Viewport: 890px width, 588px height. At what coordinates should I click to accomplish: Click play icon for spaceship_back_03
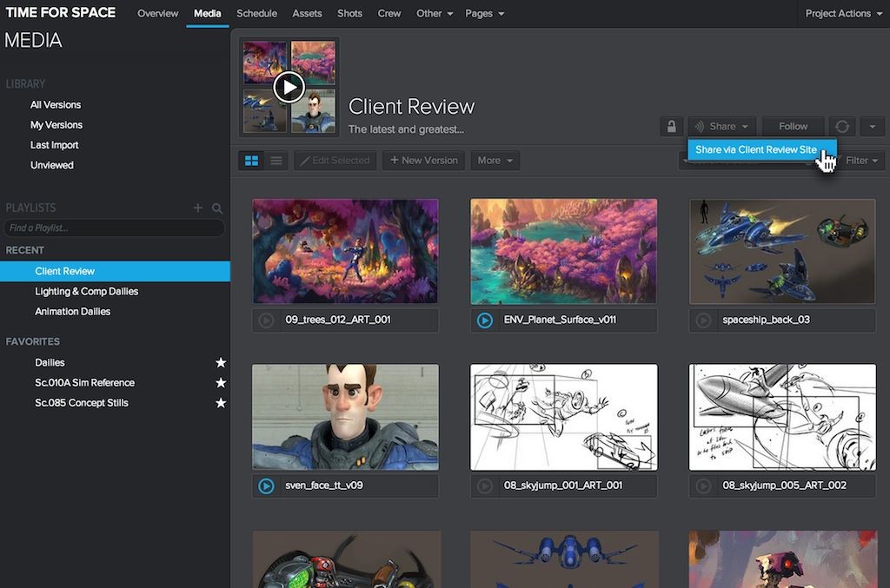(701, 320)
